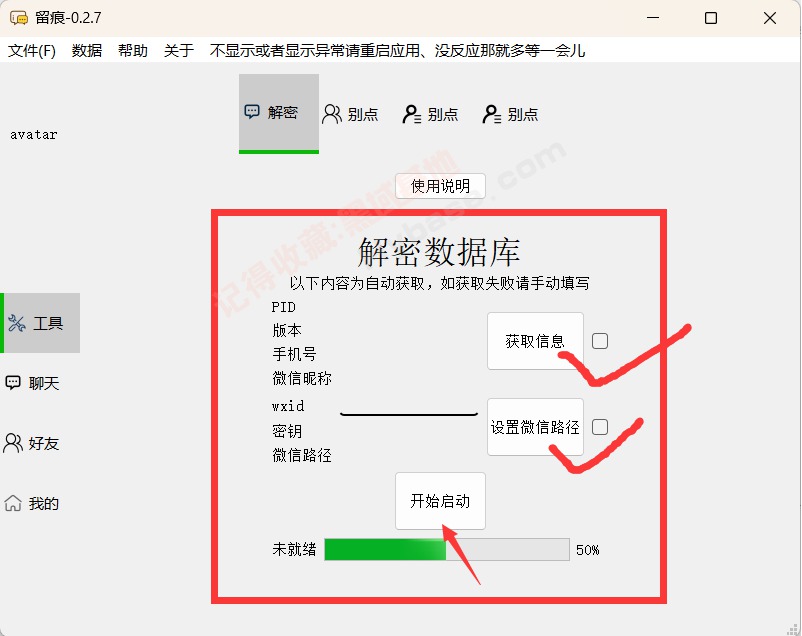Open the 关于 menu
This screenshot has width=802, height=636.
tap(179, 51)
